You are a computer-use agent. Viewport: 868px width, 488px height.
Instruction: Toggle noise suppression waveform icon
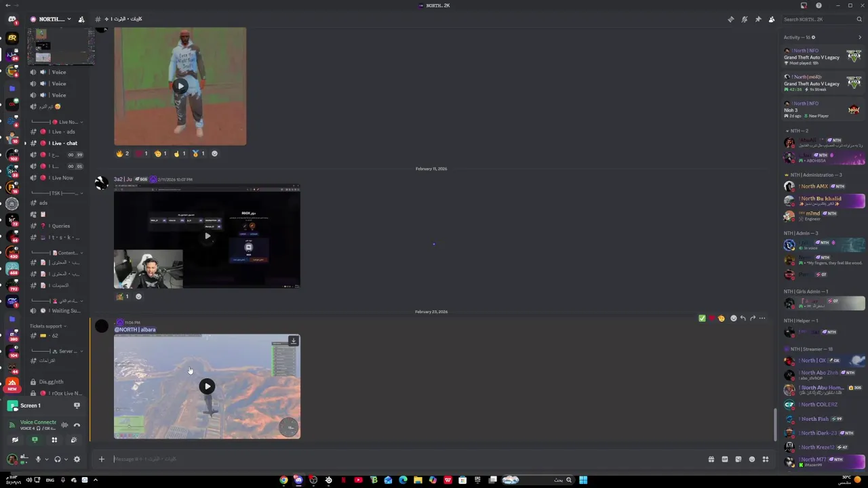tap(64, 425)
